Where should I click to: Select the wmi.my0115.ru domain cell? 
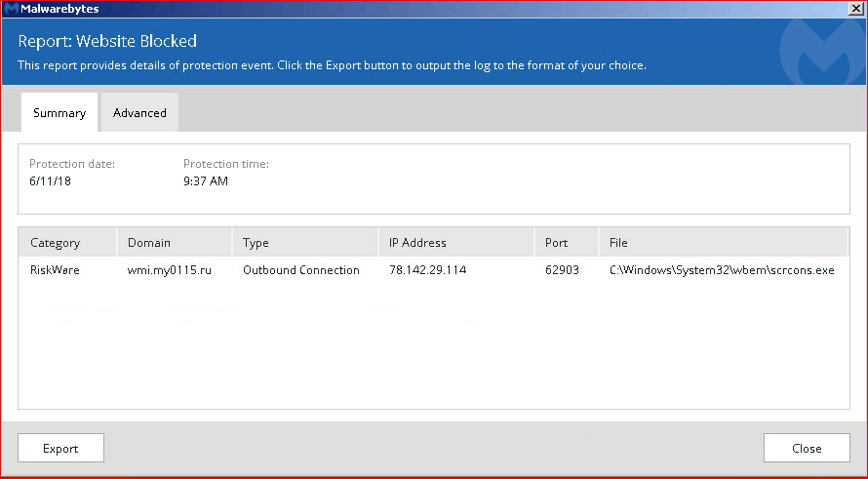(x=170, y=270)
